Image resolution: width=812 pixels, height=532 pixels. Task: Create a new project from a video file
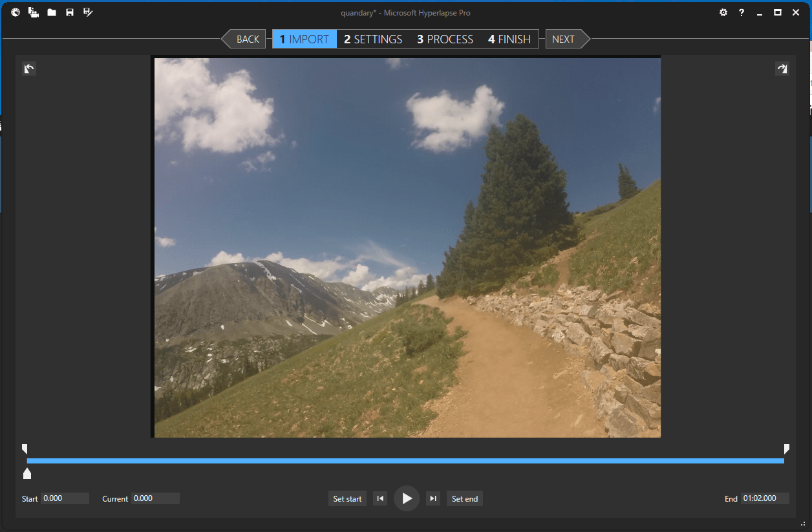coord(34,12)
